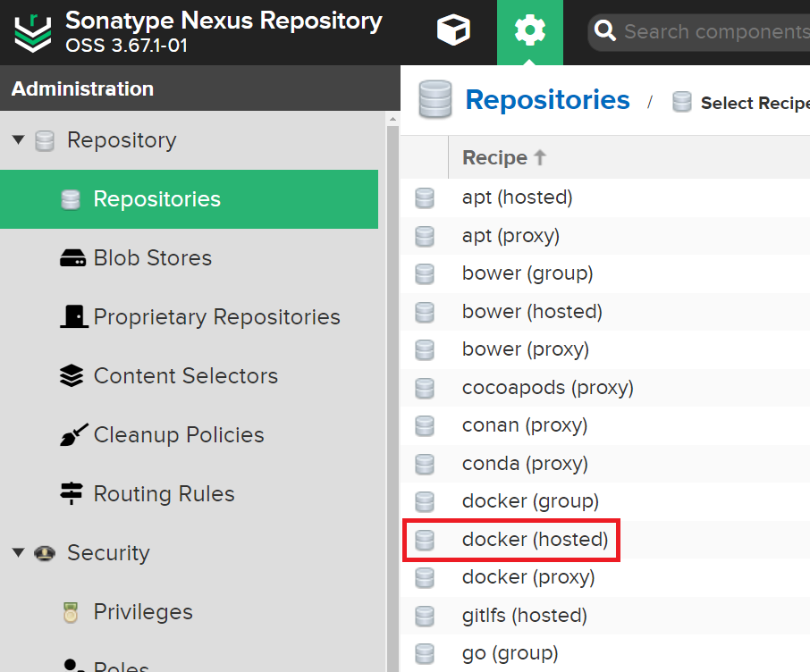Click the Repositories breadcrumb link
This screenshot has width=810, height=672.
pyautogui.click(x=547, y=100)
